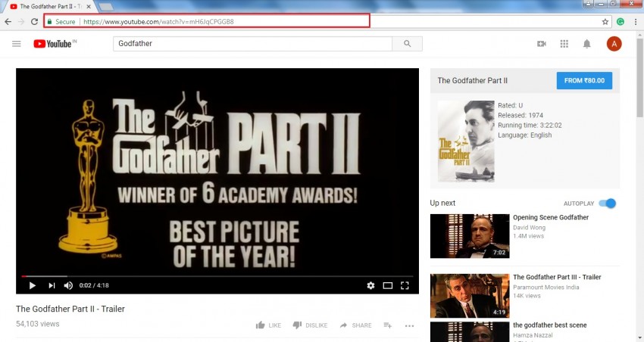Click the Secure padlock site info
The width and height of the screenshot is (644, 342).
click(61, 22)
